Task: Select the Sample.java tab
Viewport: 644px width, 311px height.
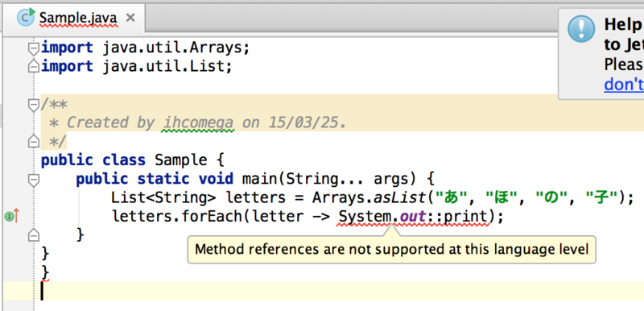Action: tap(74, 18)
